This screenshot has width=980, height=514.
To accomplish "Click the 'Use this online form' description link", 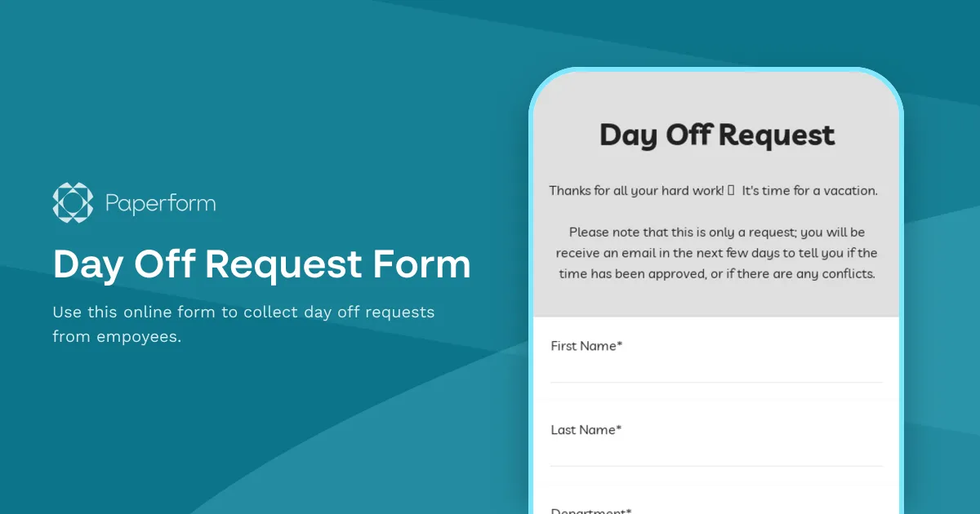I will click(243, 323).
